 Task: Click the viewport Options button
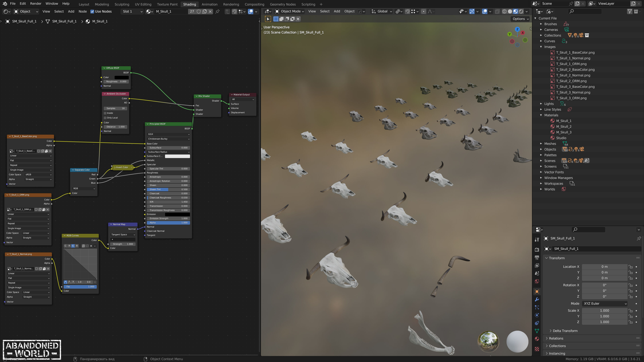(521, 19)
